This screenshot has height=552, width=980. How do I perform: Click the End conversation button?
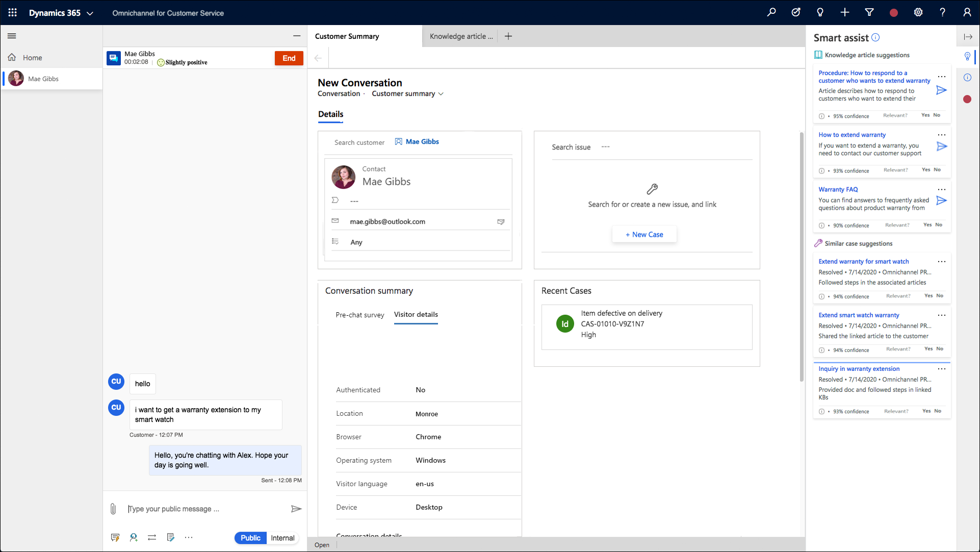pos(289,58)
